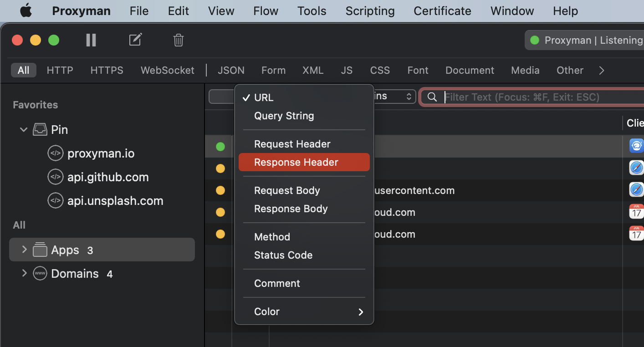Open the Flow menu
644x347 pixels.
tap(266, 11)
